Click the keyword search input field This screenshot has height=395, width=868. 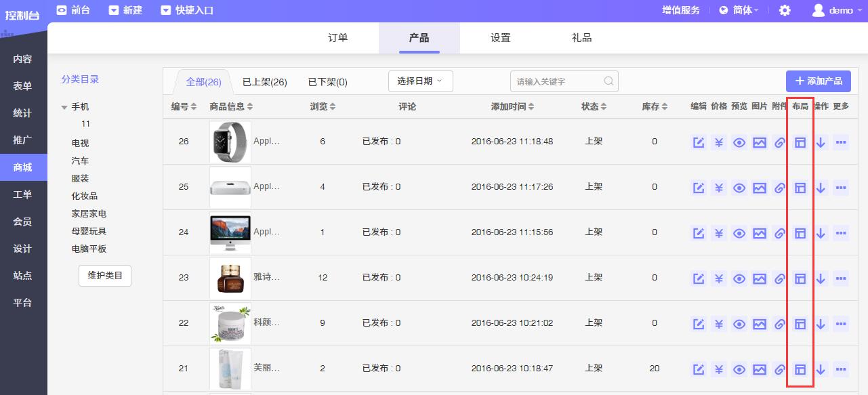564,81
